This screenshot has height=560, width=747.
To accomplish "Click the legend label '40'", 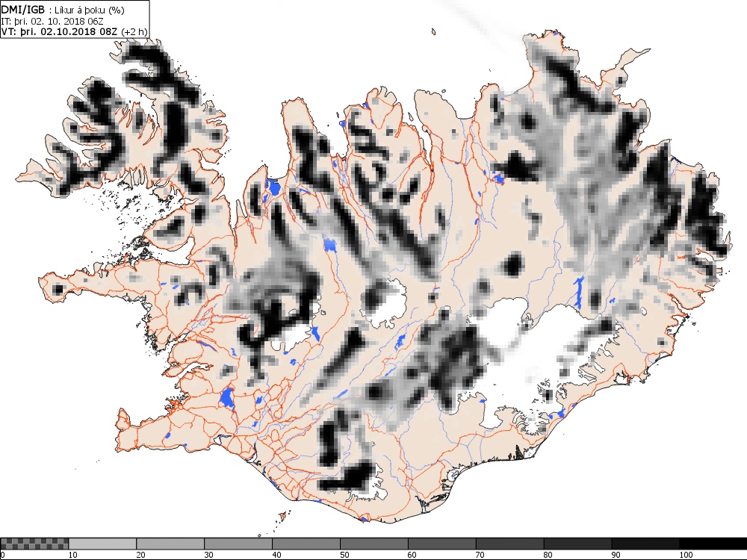I will 277,555.
